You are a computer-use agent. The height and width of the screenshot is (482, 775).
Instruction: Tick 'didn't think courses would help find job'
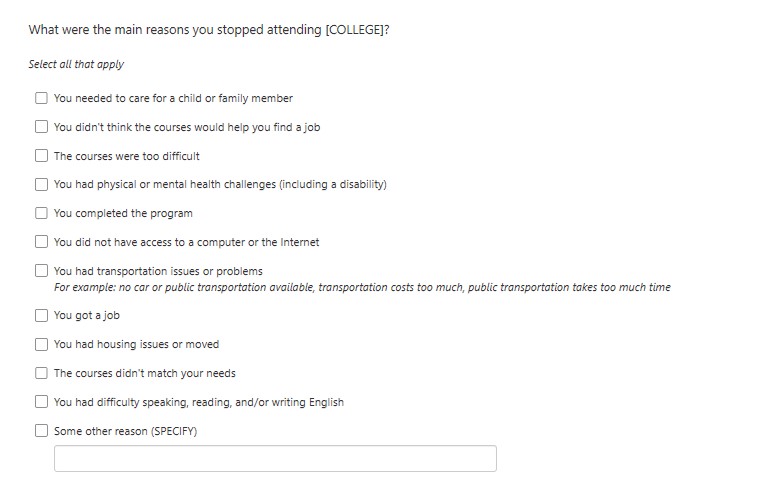pyautogui.click(x=41, y=127)
